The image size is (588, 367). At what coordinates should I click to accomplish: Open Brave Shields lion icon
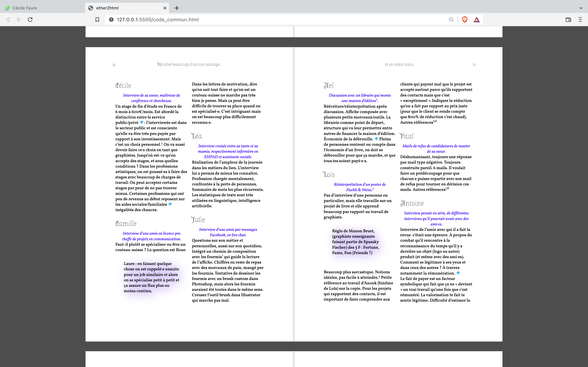[x=465, y=20]
